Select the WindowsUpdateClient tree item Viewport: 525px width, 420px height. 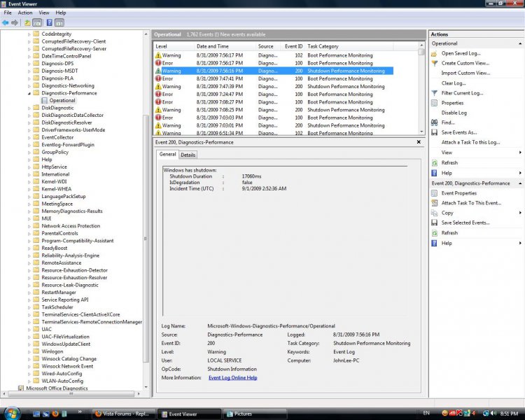[66, 344]
